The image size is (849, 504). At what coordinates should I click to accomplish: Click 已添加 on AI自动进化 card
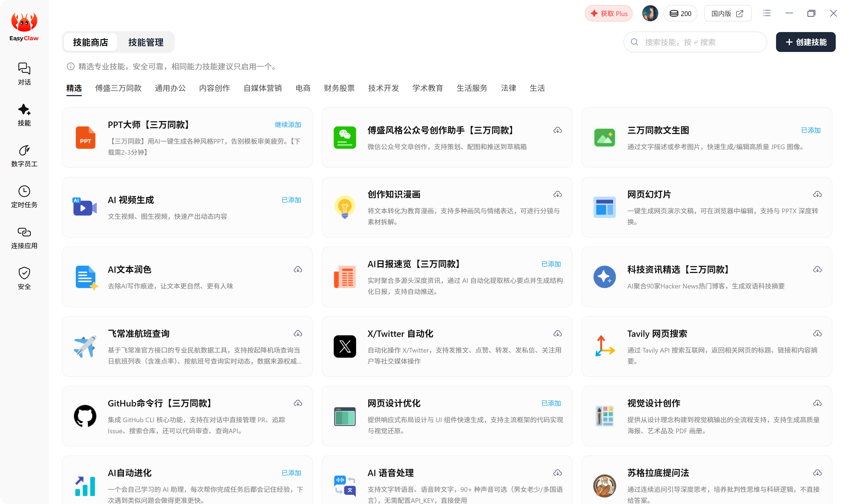tap(291, 473)
